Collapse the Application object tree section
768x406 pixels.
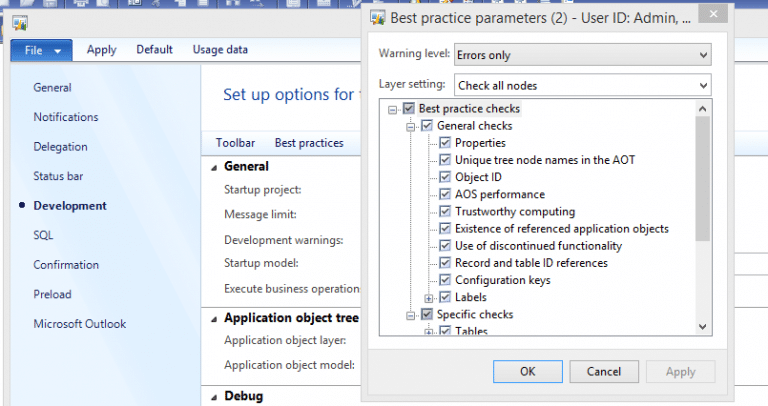coord(215,319)
